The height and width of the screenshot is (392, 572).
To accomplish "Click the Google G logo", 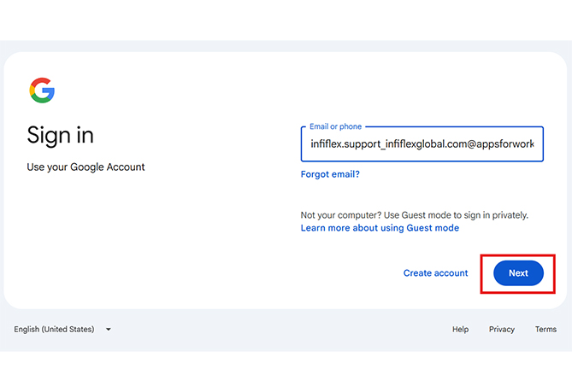I will (42, 91).
